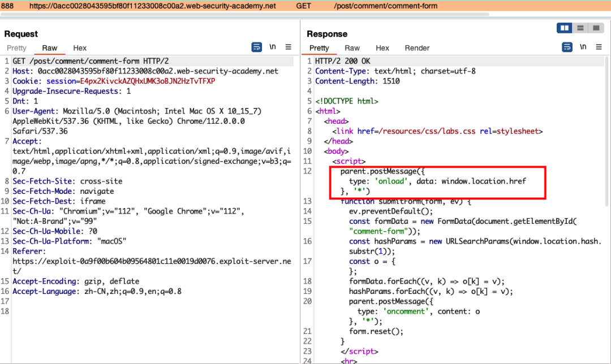Click the Accept-Encoding: gzip, deflate line
611x364 pixels.
pyautogui.click(x=76, y=281)
